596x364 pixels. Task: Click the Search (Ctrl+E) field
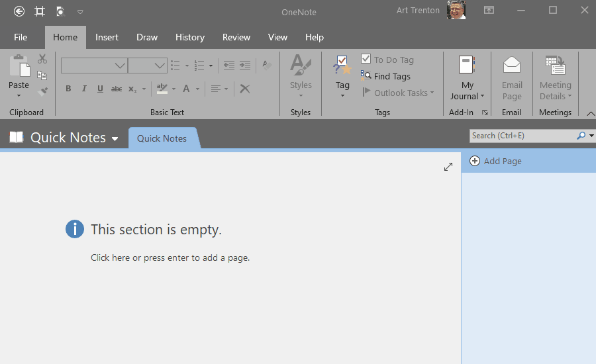pyautogui.click(x=522, y=136)
